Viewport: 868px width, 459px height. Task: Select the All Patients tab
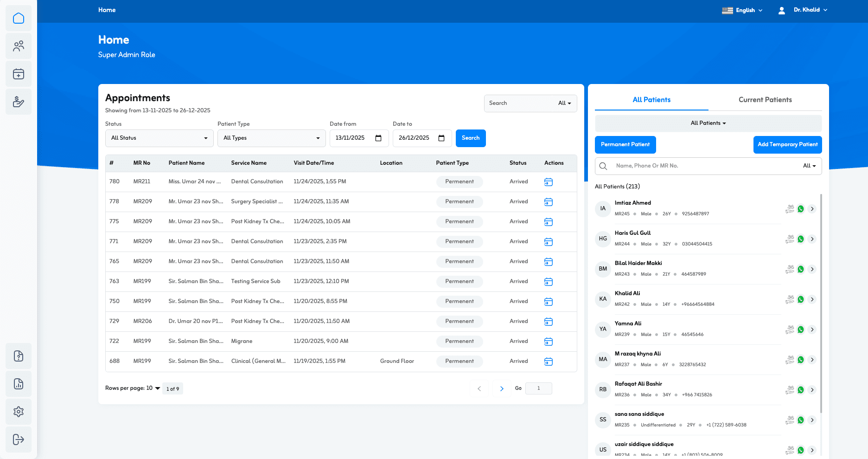tap(651, 100)
